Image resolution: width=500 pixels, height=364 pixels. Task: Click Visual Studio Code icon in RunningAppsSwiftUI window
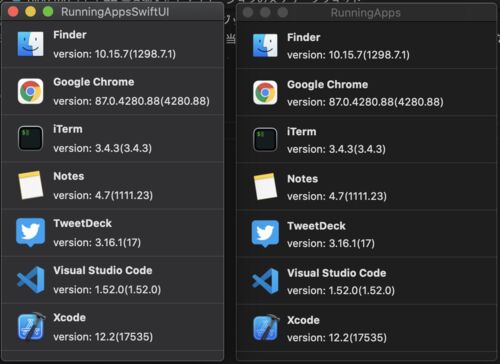pyautogui.click(x=31, y=280)
